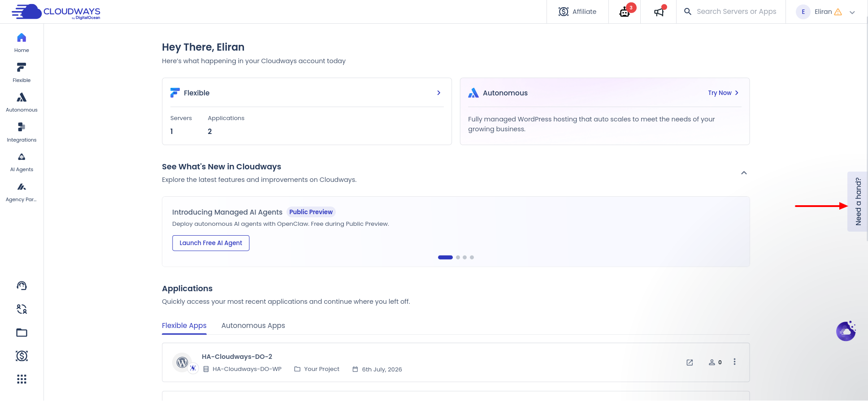Open the Need a hand? side tab
The image size is (868, 401).
pyautogui.click(x=857, y=202)
